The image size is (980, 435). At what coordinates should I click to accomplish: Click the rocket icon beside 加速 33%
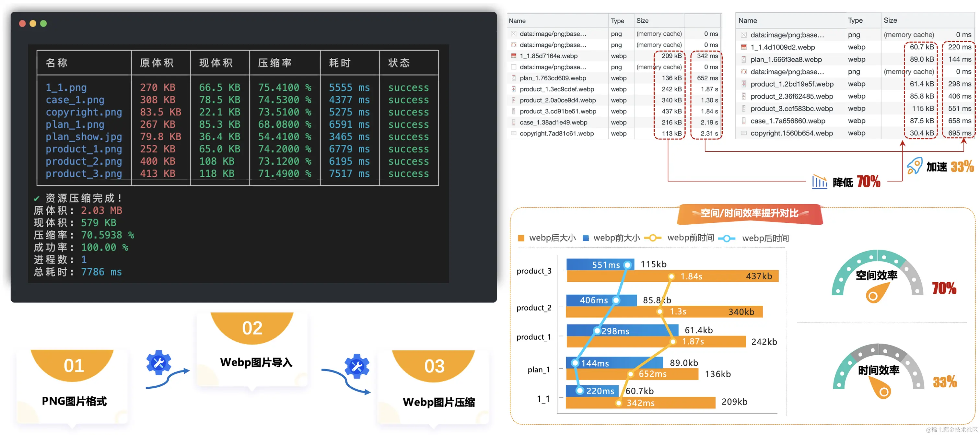tap(915, 166)
